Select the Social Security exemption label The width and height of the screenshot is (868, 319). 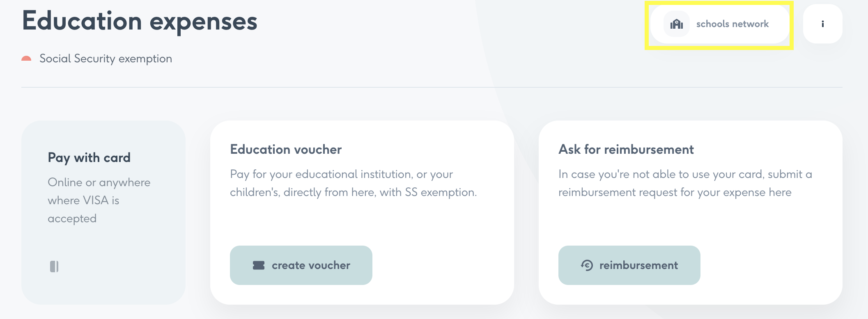point(106,59)
